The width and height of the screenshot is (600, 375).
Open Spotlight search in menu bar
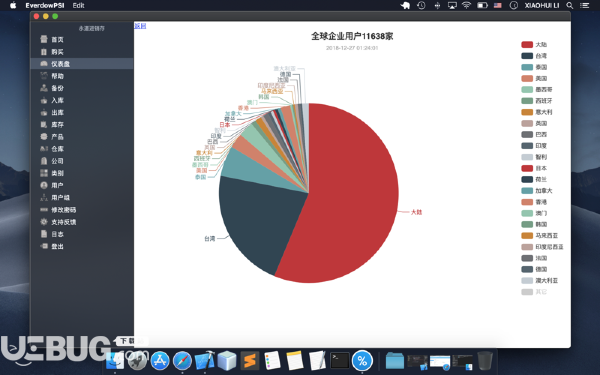coord(570,5)
